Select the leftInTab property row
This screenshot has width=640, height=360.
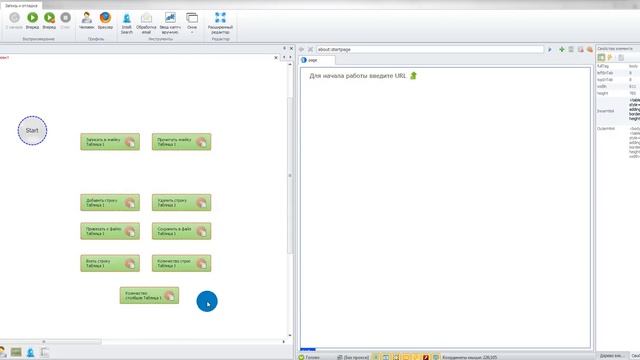618,73
